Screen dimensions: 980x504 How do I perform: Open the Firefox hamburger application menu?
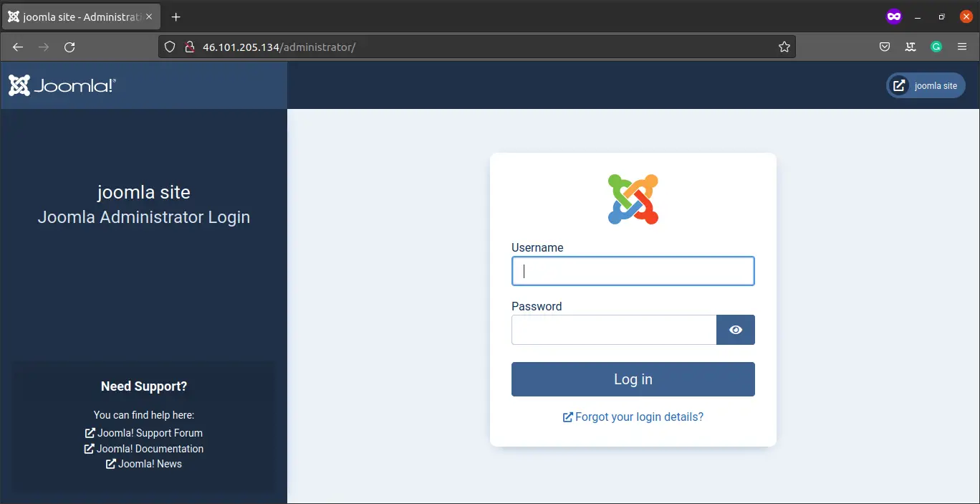(962, 47)
